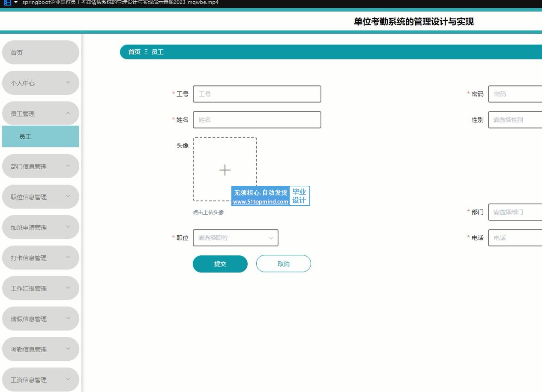The image size is (542, 392).
Task: Click into the 电话 input field
Action: 515,238
